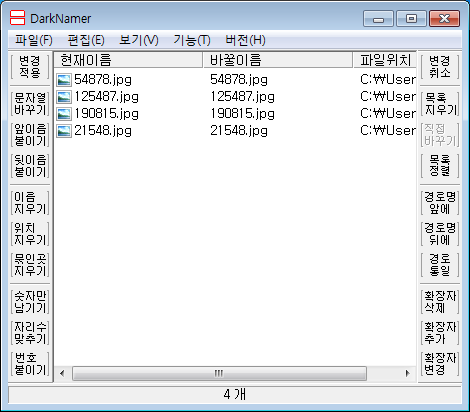Viewport: 470px width, 412px height.
Task: Open the 파일(F) menu
Action: click(x=34, y=40)
